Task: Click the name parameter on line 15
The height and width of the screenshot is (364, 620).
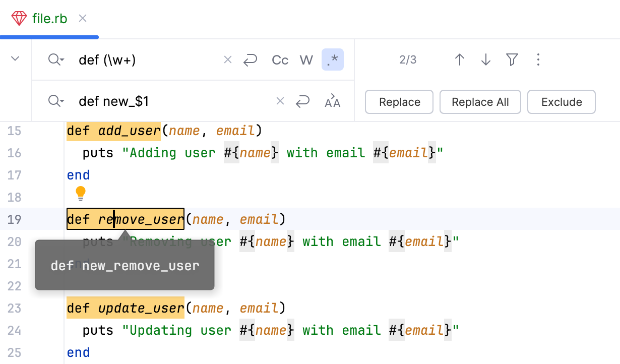Action: pyautogui.click(x=184, y=131)
